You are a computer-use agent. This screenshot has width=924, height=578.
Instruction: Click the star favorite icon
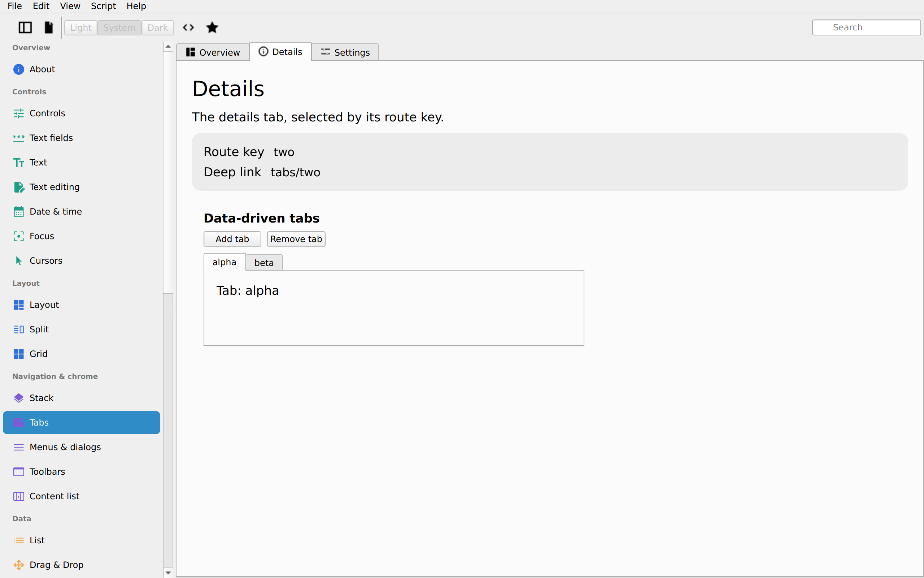pyautogui.click(x=212, y=27)
